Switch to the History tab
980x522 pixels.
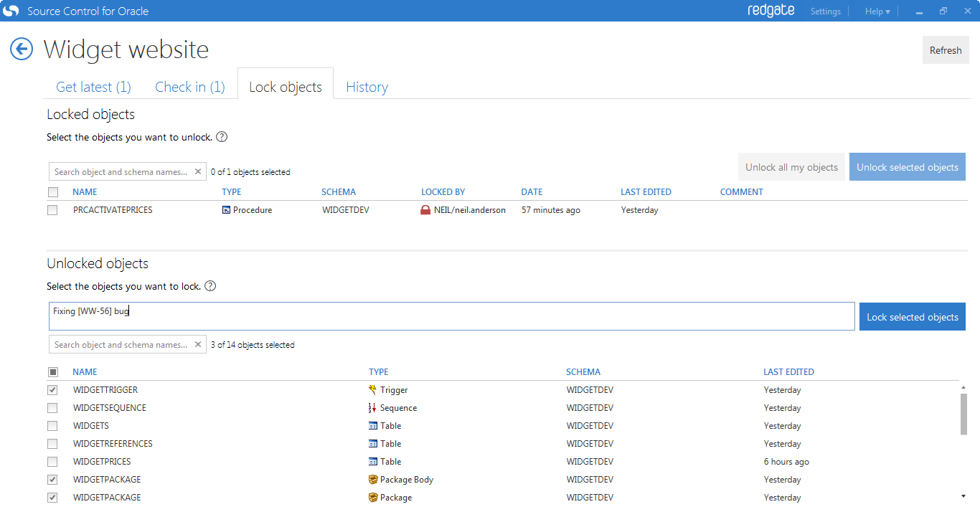point(367,87)
